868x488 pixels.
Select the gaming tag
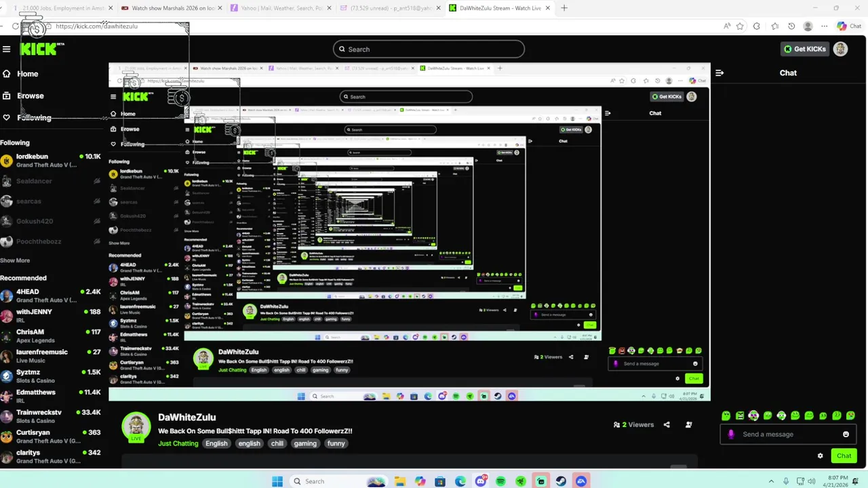pyautogui.click(x=305, y=443)
